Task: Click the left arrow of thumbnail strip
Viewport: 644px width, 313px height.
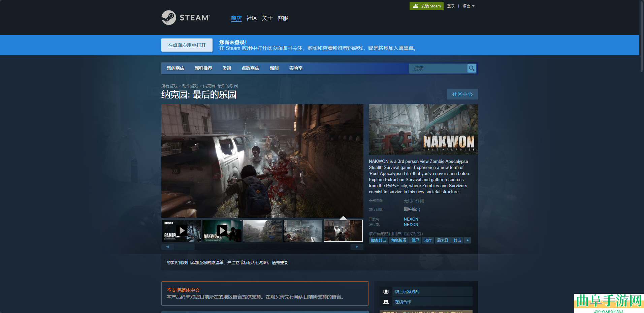Action: (167, 247)
